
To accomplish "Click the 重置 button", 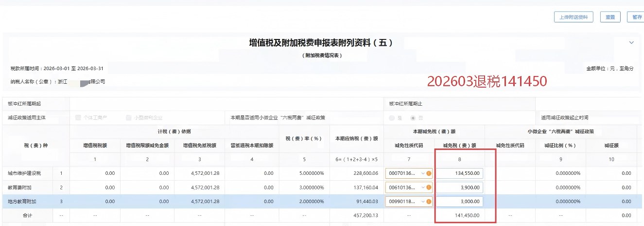I will coord(610,17).
